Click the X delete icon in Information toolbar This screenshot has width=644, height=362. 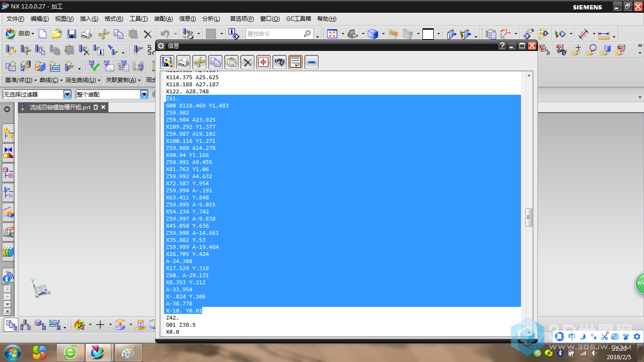coord(248,62)
